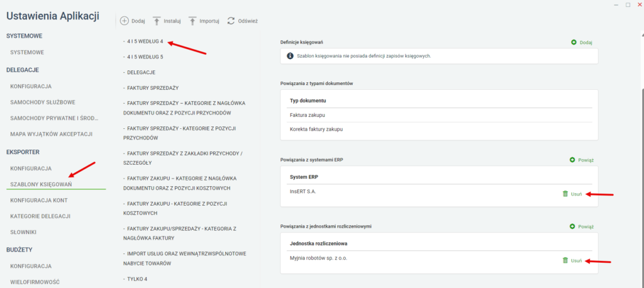644x288 pixels.
Task: Click the info icon in the Szablon księgowania message
Action: pyautogui.click(x=290, y=56)
